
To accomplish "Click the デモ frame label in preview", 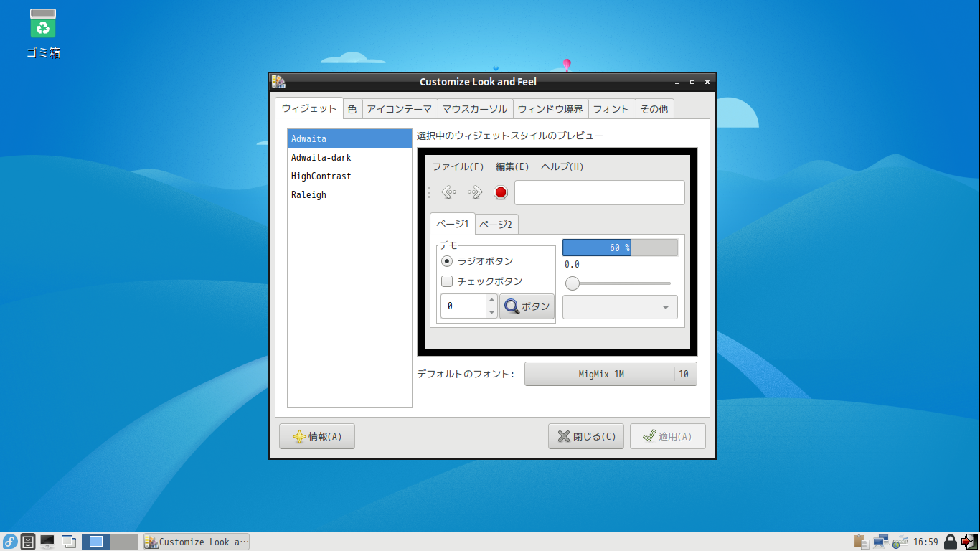I will (x=448, y=245).
